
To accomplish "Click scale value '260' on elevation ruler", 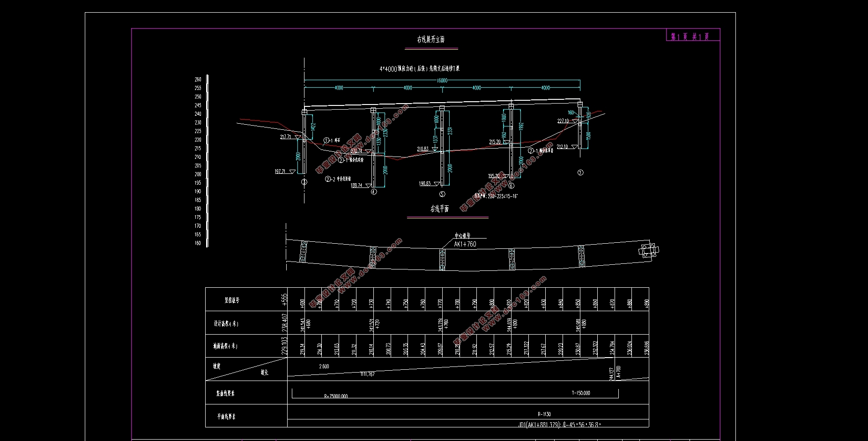I will 198,79.
